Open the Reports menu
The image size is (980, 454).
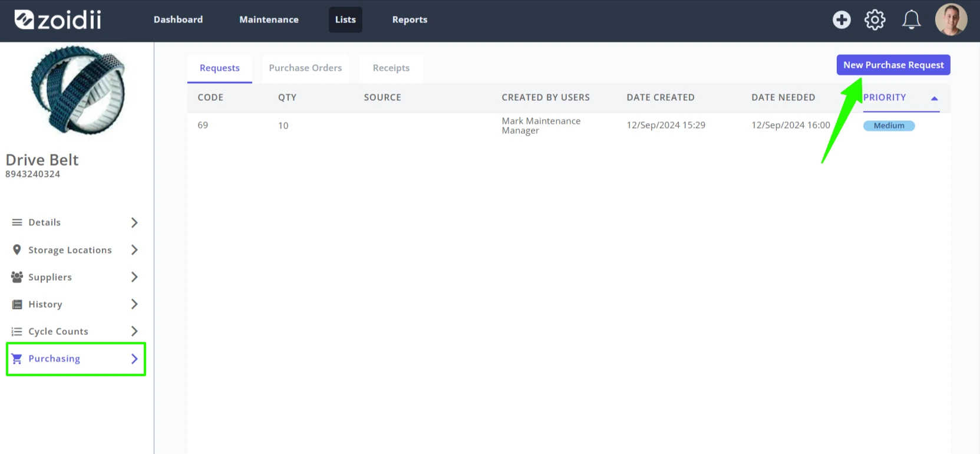[x=410, y=19]
